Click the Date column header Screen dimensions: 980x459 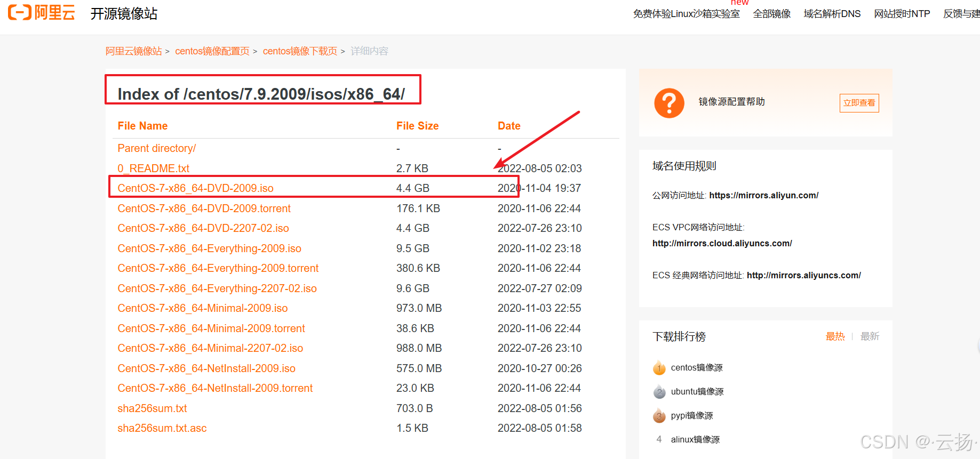(x=509, y=126)
